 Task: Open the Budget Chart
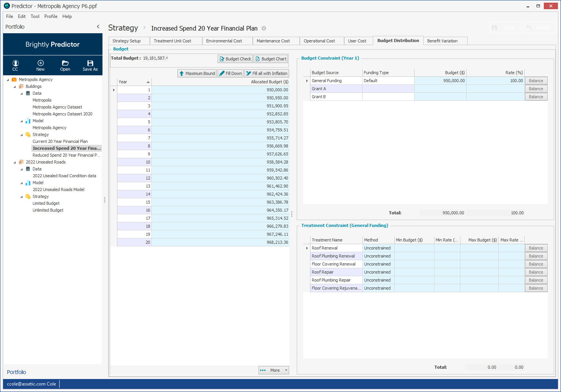[x=271, y=59]
